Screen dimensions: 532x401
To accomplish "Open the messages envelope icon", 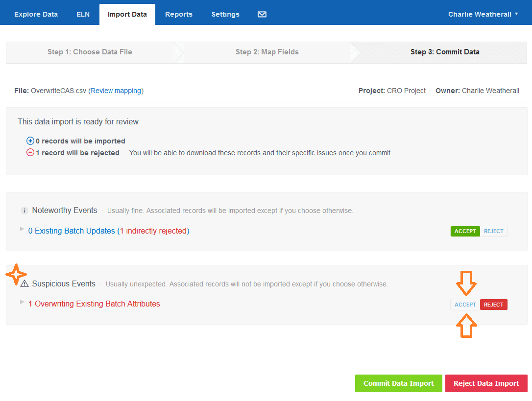I will [x=262, y=14].
